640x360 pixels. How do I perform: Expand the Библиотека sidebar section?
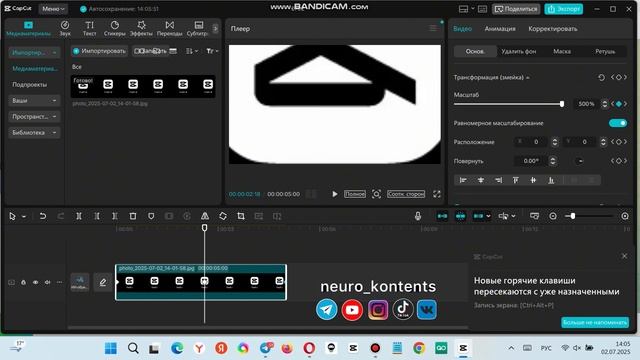coord(34,132)
